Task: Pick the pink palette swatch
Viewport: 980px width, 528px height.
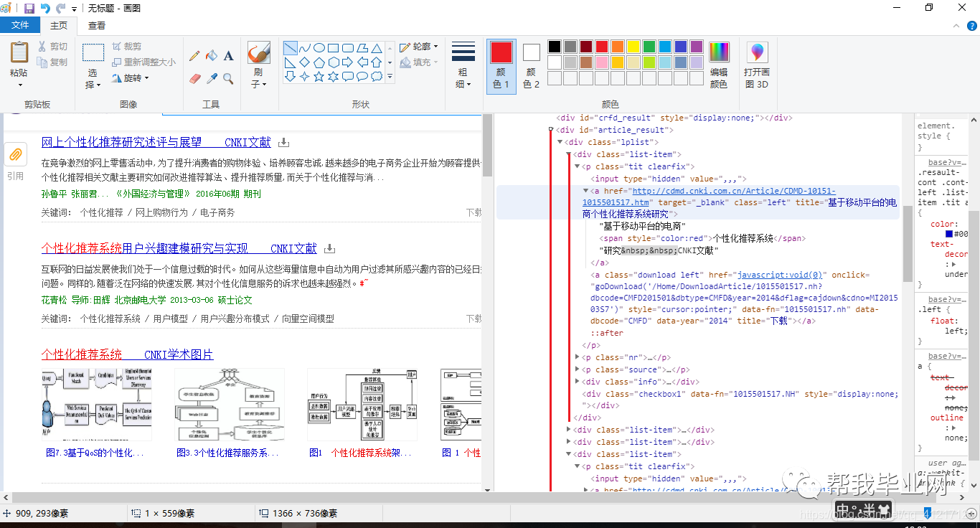Action: tap(602, 62)
